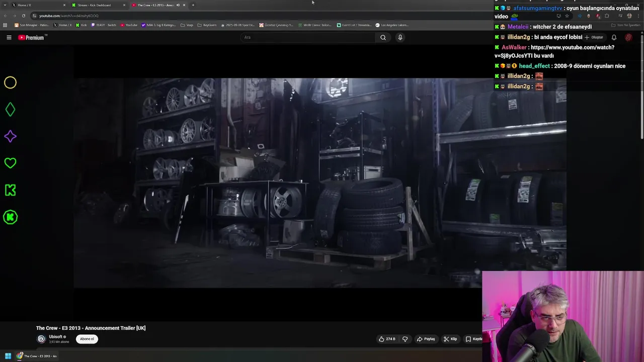
Task: Click the round green Kick K icon
Action: pyautogui.click(x=10, y=217)
